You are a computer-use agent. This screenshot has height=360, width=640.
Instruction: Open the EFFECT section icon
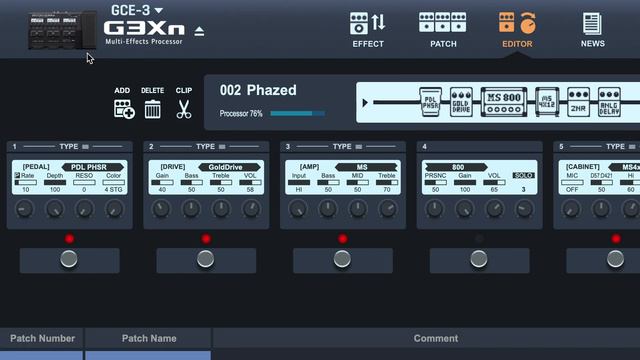368,23
